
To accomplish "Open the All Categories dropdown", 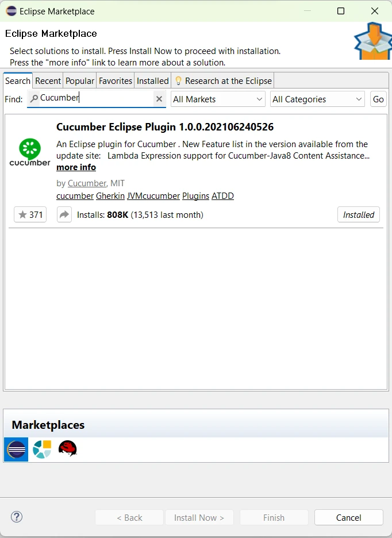I will [317, 99].
